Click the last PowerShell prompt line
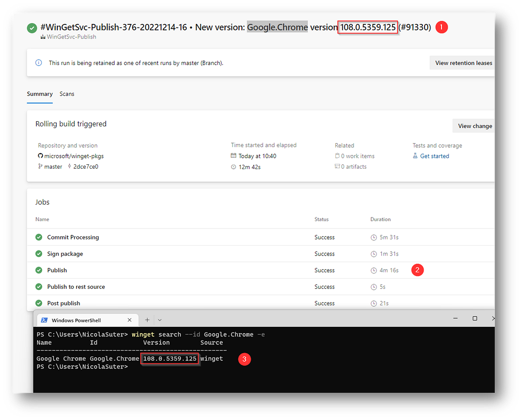522x420 pixels. pyautogui.click(x=82, y=367)
